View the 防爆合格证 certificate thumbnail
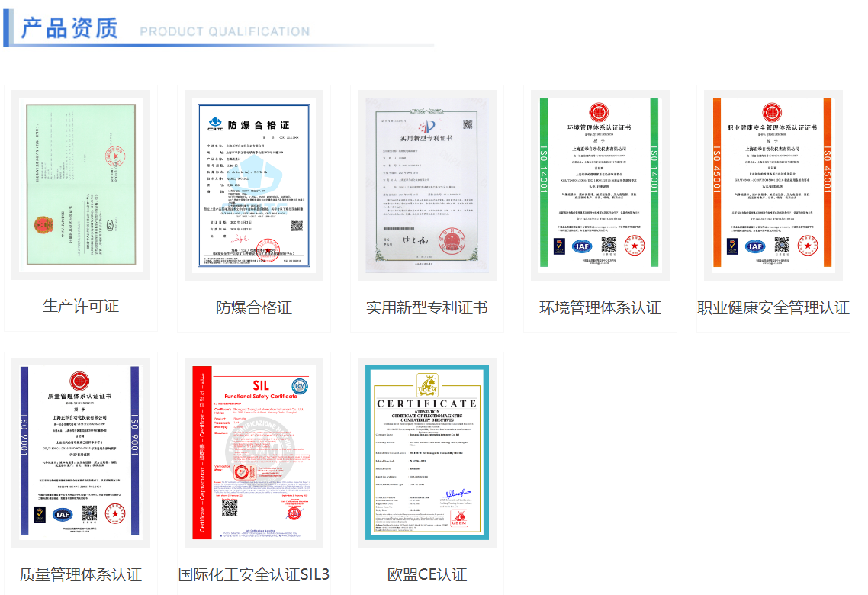This screenshot has height=595, width=868. coord(254,183)
